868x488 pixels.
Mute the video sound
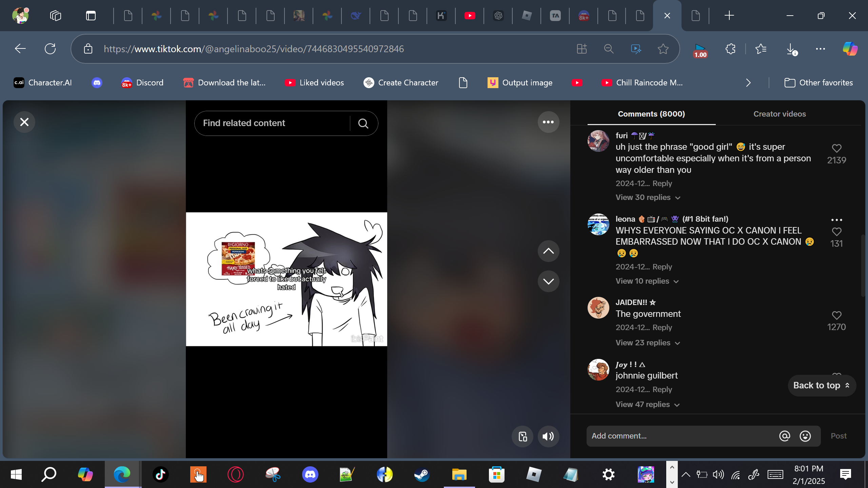548,436
